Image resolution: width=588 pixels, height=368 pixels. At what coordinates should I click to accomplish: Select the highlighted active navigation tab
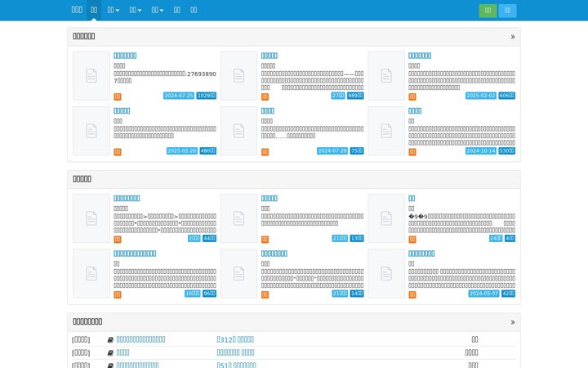pyautogui.click(x=94, y=10)
